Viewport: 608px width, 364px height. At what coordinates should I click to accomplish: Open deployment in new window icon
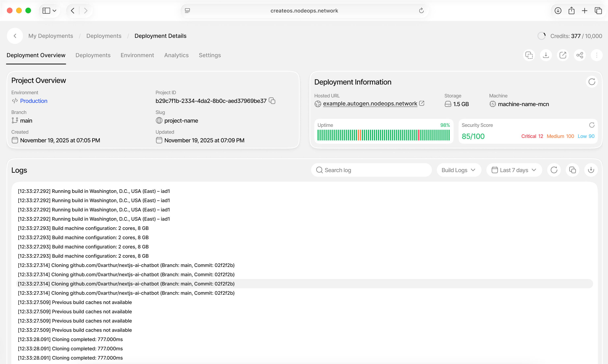(x=563, y=55)
